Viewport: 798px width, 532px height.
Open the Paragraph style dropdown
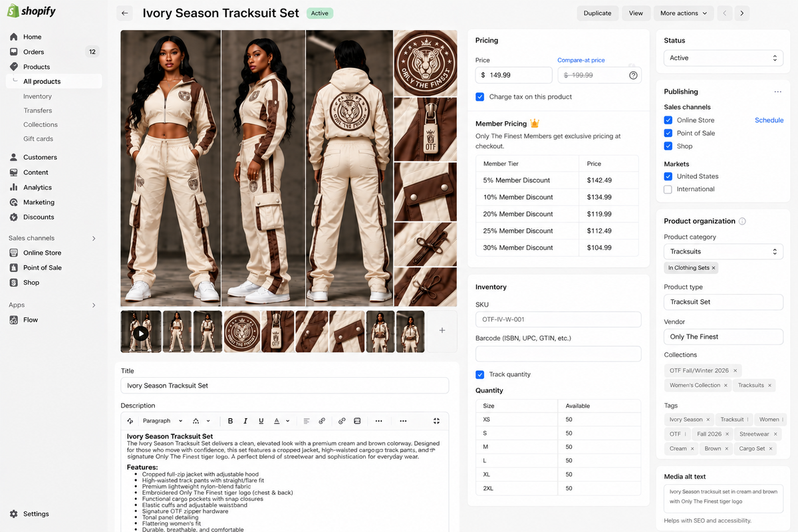pos(161,421)
